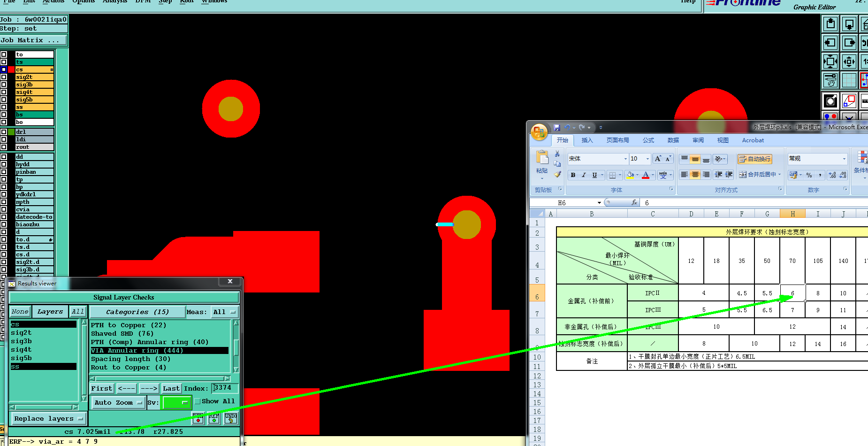868x446 pixels.
Task: Click the Format Painter brush icon
Action: pyautogui.click(x=557, y=174)
